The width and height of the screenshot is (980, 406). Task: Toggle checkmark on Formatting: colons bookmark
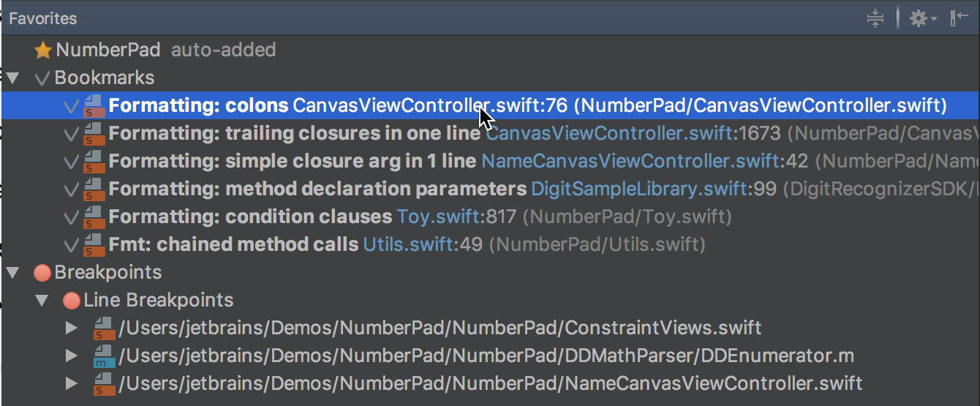[x=72, y=107]
